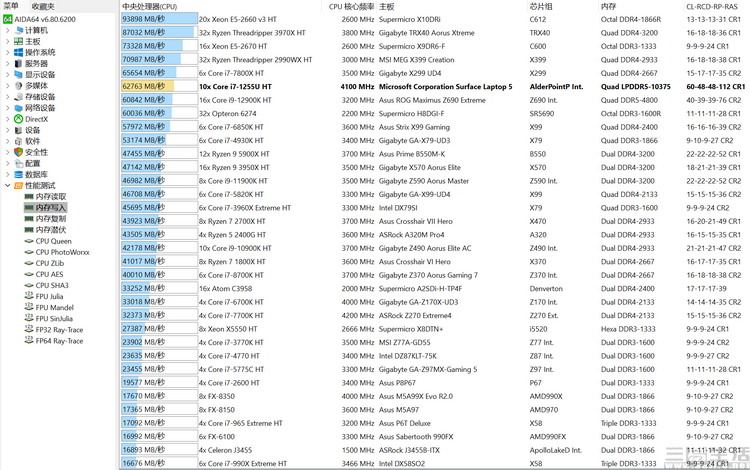750x470 pixels.
Task: Click the CPU Queen benchmark icon
Action: coord(29,241)
